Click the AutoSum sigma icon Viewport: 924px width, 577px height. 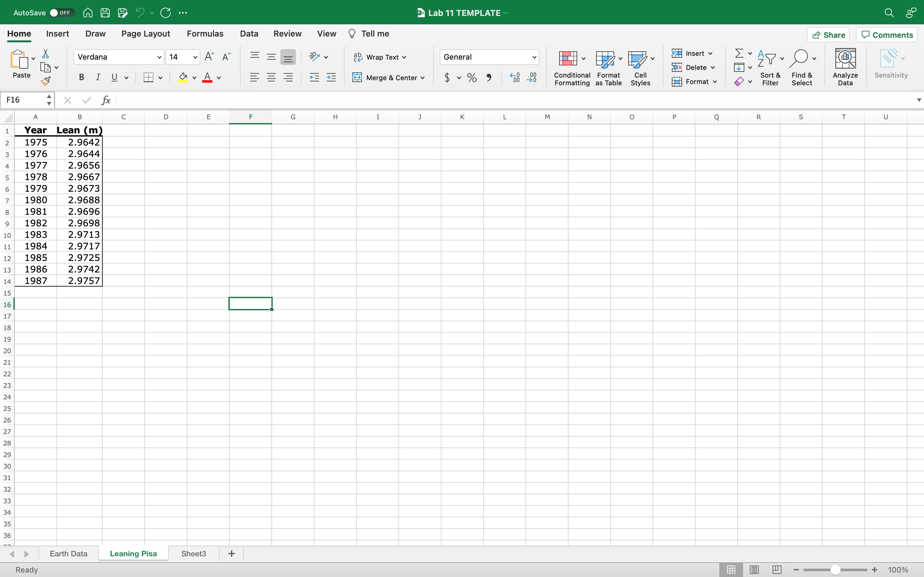point(739,53)
